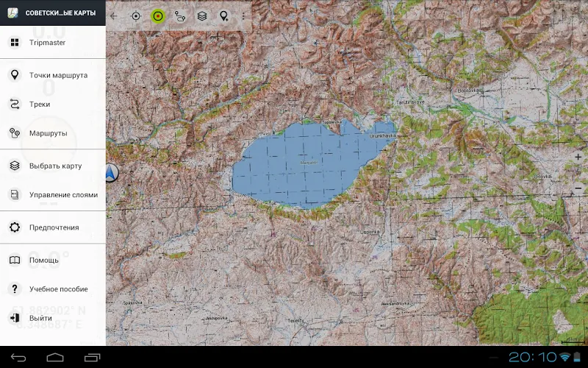Open Помощь help entry

click(x=52, y=260)
